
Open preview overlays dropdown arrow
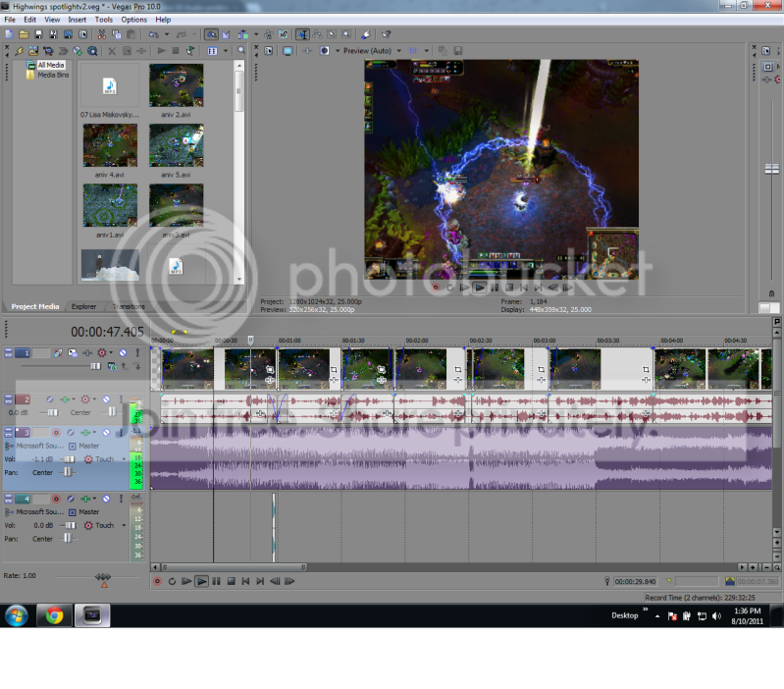(x=426, y=51)
